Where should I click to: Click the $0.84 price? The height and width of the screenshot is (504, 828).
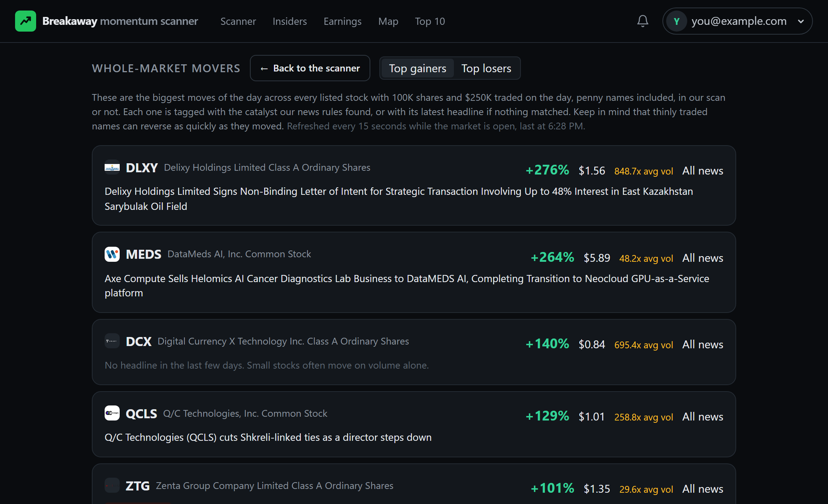(592, 345)
